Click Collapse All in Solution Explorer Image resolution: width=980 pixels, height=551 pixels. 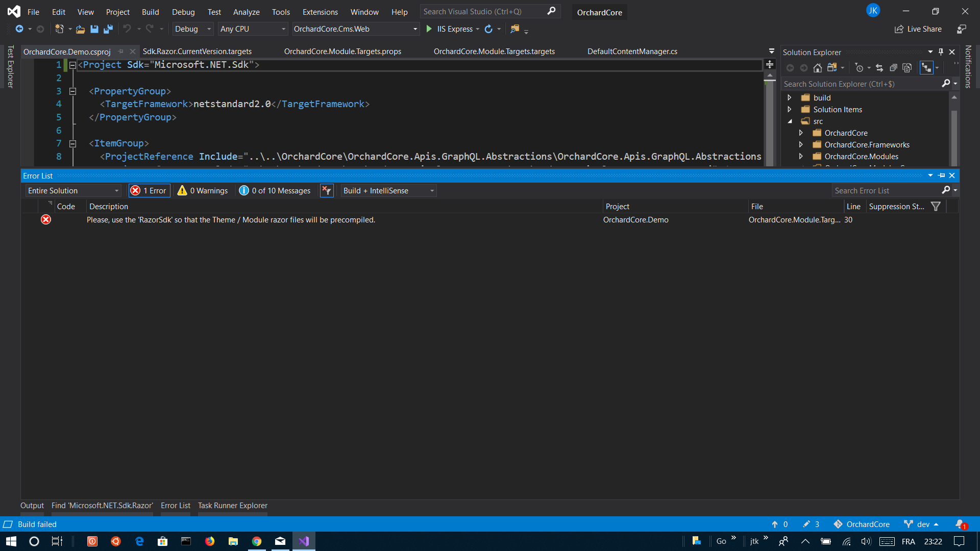(x=893, y=68)
